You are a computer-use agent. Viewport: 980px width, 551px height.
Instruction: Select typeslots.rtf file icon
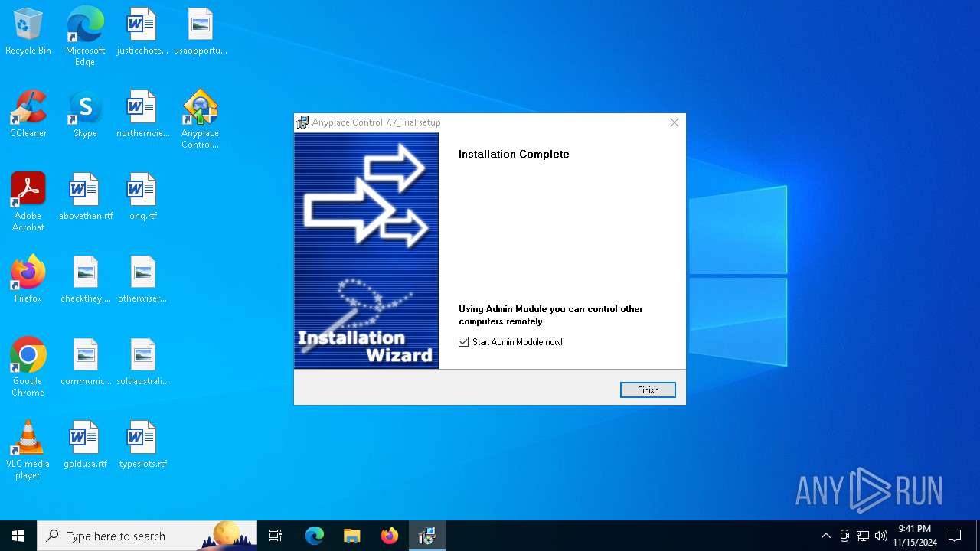pyautogui.click(x=142, y=445)
